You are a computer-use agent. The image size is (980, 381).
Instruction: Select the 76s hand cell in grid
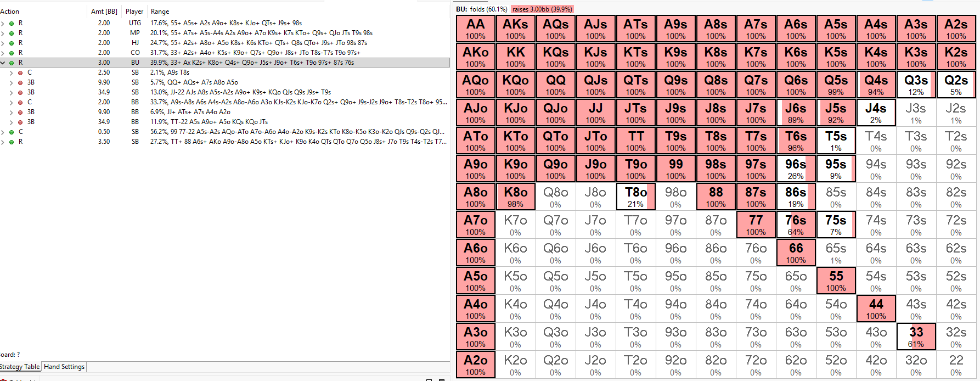tap(796, 225)
